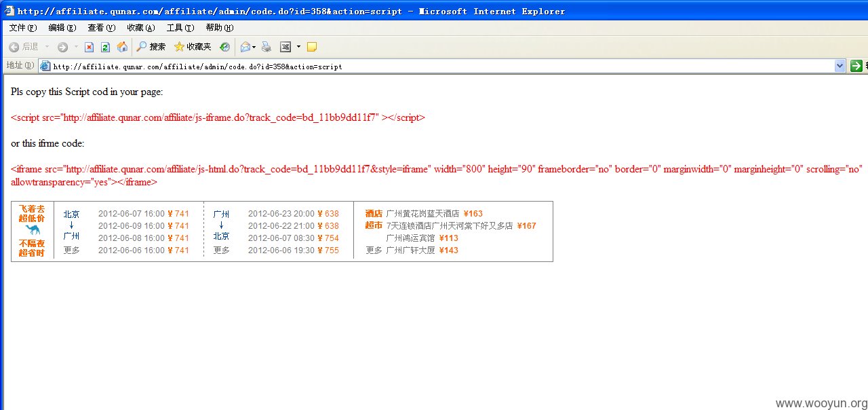Click 更多 under the 北京→广州 route
Image resolution: width=868 pixels, height=410 pixels.
click(x=71, y=250)
